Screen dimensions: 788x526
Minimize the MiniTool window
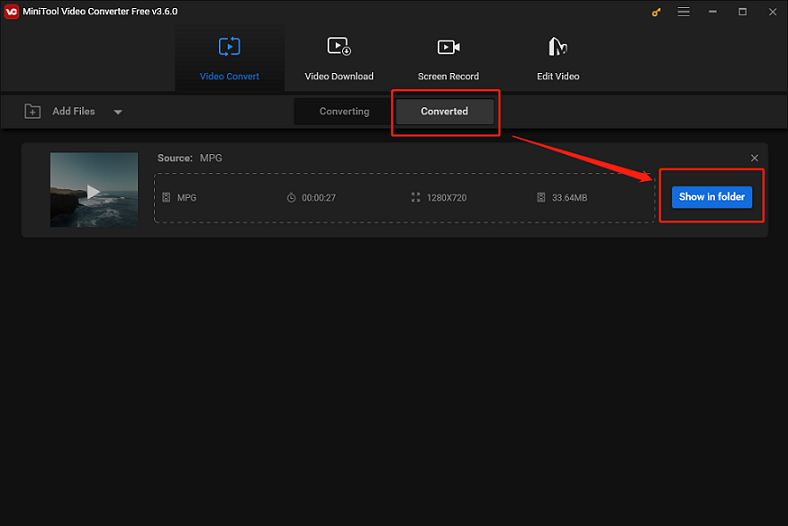pyautogui.click(x=713, y=12)
